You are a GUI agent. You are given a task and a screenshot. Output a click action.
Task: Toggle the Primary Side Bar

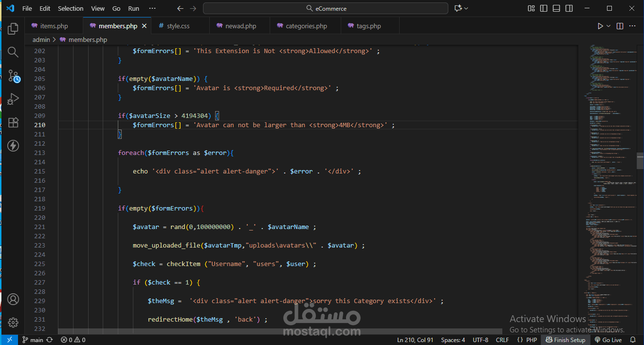click(544, 8)
